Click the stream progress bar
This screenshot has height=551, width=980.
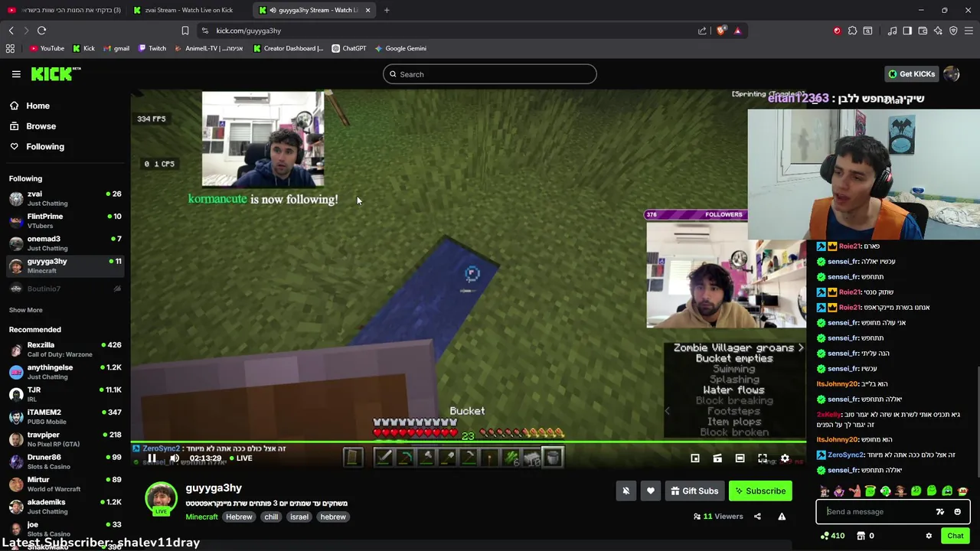[468, 442]
